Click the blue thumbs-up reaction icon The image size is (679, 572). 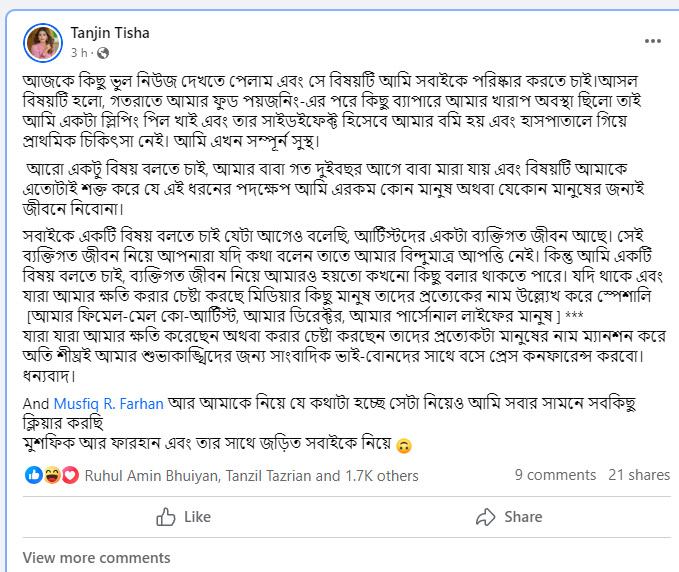(x=32, y=475)
